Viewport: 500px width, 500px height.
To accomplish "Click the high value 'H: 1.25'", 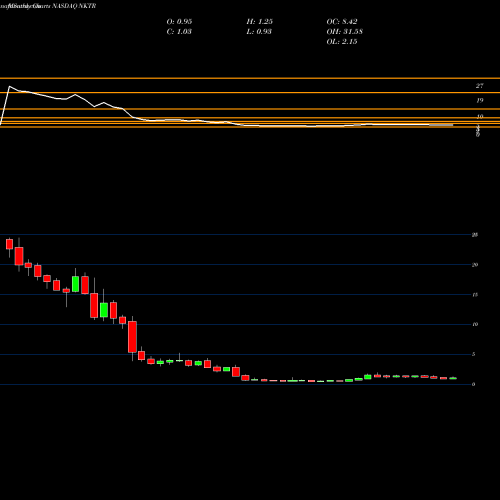I will tap(260, 21).
